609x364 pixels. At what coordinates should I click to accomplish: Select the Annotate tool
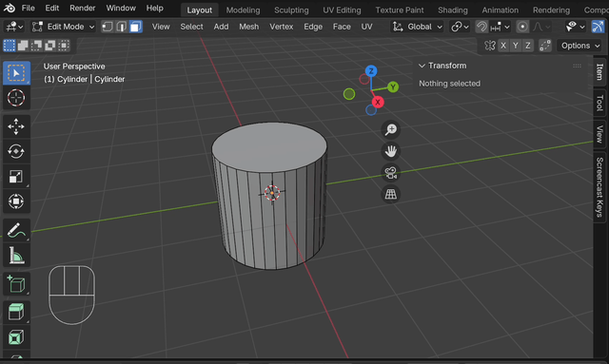pos(16,230)
